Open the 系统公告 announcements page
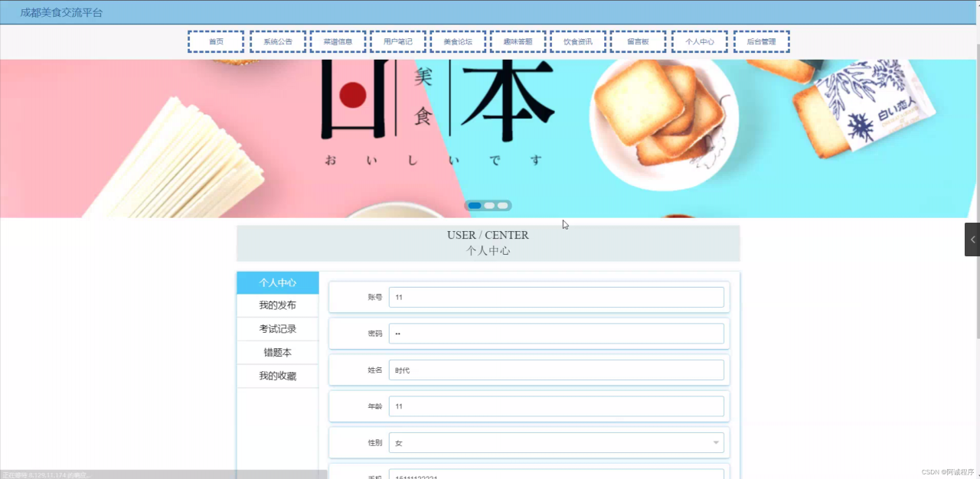Screen dimensions: 980x479 277,41
